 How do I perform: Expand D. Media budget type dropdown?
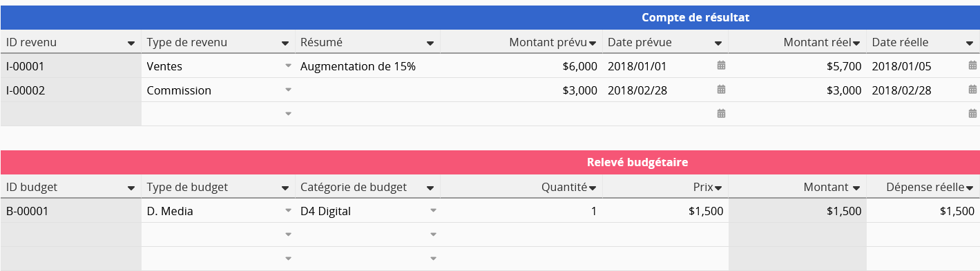288,211
